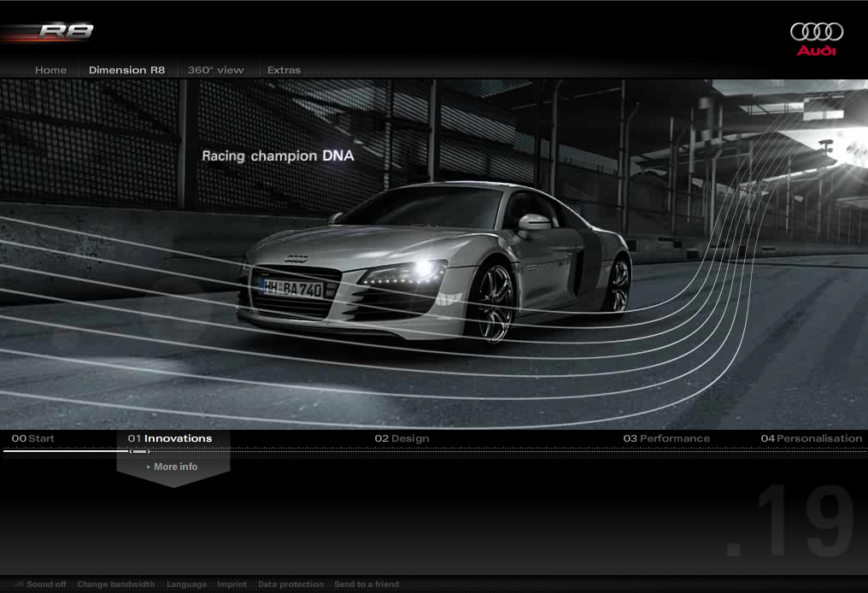Viewport: 868px width, 593px height.
Task: Go to chapter 03 Performance
Action: 666,438
